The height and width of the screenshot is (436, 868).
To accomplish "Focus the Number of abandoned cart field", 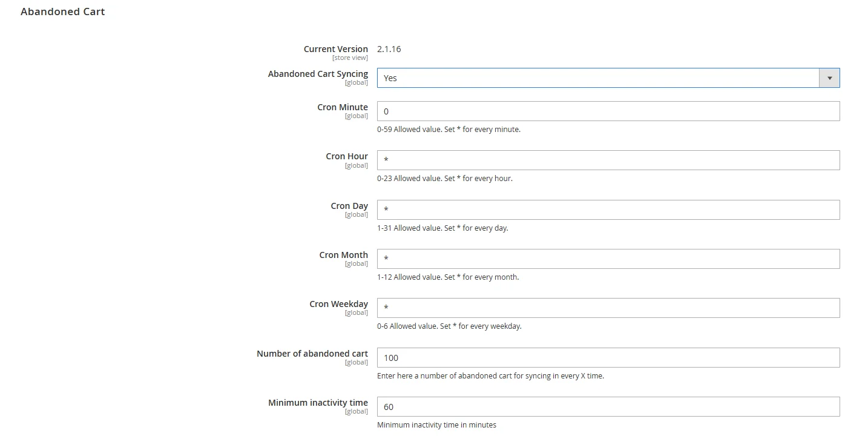I will coord(608,358).
